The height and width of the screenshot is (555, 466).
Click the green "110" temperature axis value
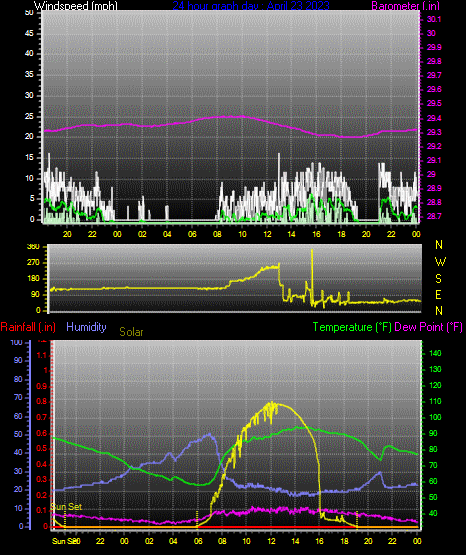tap(435, 401)
